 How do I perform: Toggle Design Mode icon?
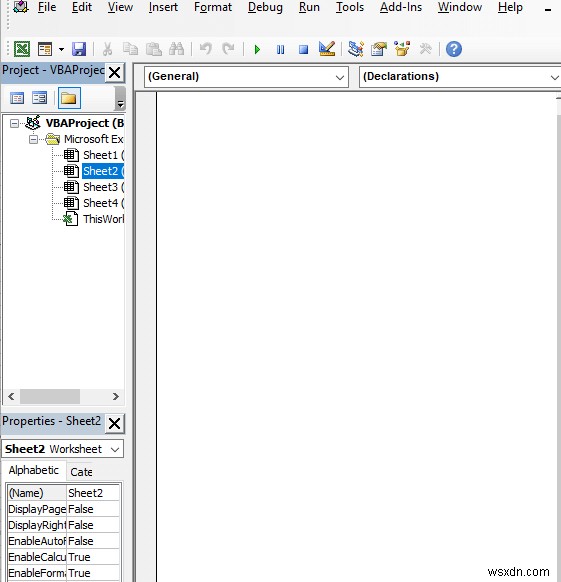[327, 49]
